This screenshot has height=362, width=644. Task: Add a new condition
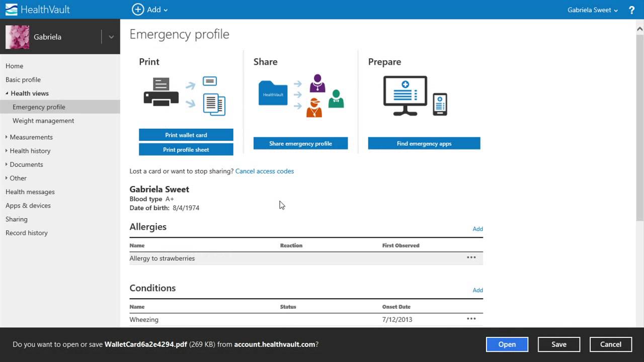tap(477, 290)
